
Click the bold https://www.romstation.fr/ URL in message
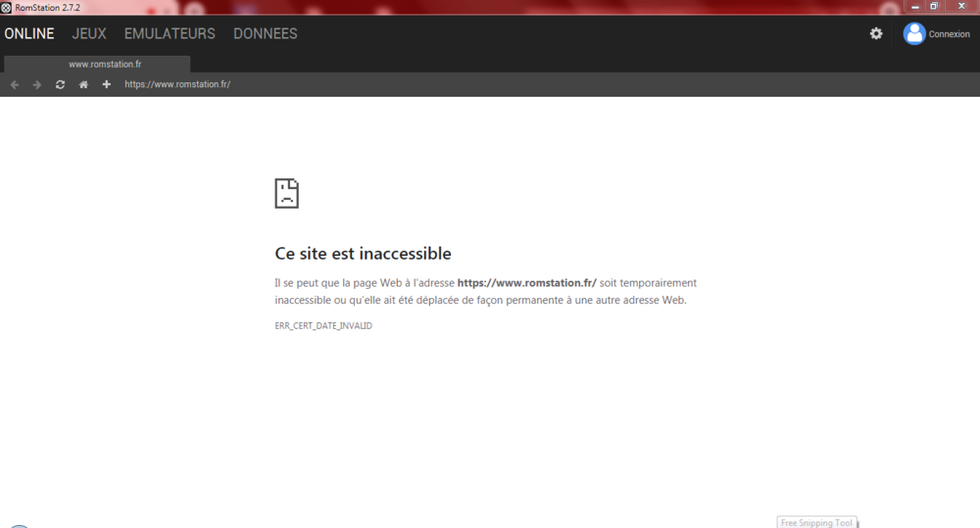click(527, 282)
